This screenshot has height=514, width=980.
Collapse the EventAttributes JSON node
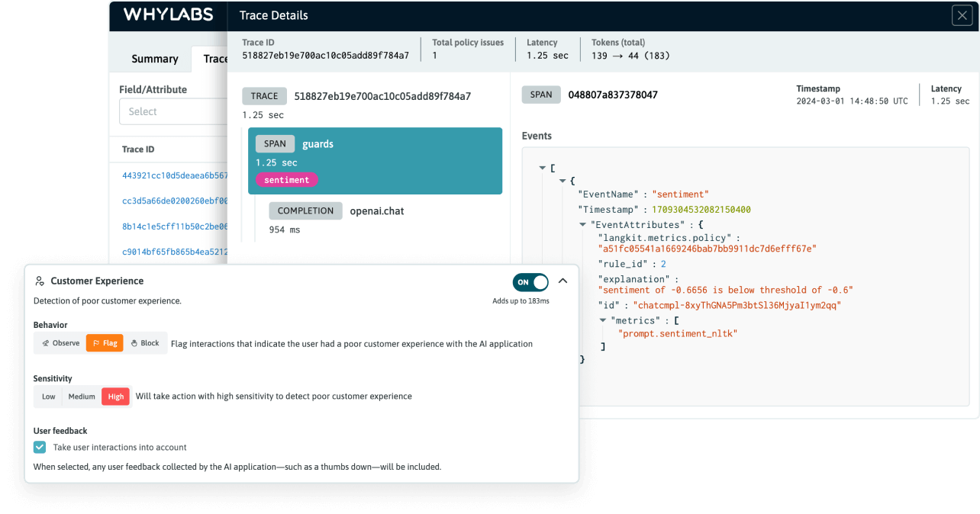[x=584, y=225]
